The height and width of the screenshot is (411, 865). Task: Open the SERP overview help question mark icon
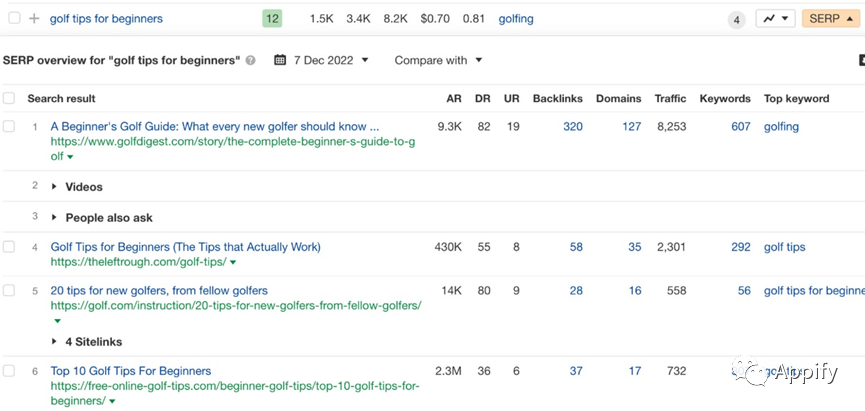[x=250, y=61]
